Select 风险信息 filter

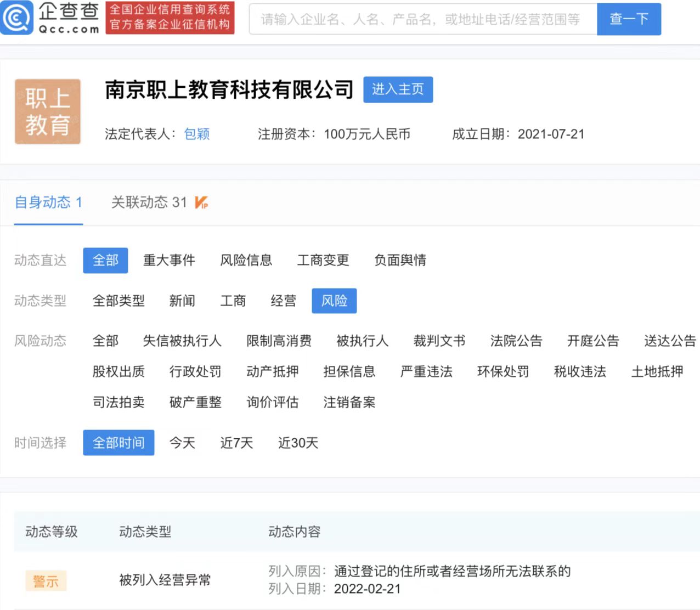pos(246,261)
